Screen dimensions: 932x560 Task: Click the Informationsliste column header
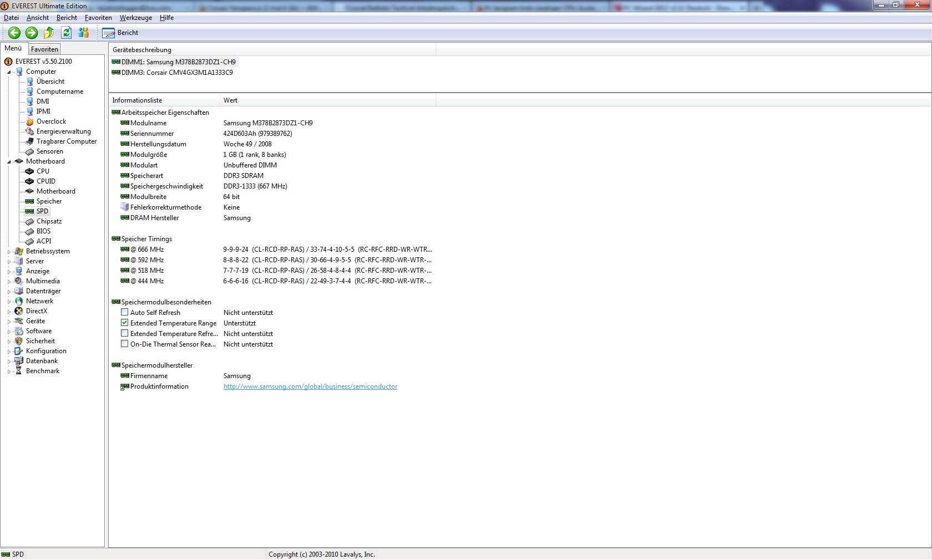pyautogui.click(x=165, y=100)
